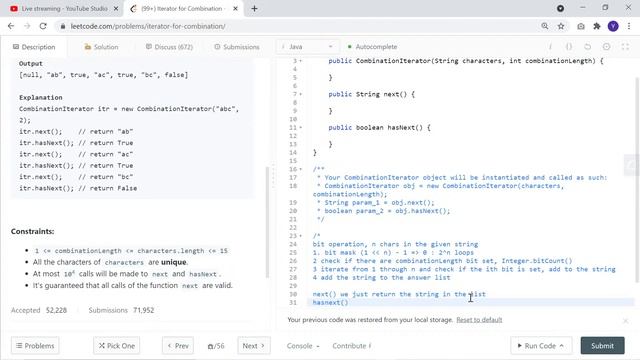The image size is (640, 360).
Task: Click the Contribute link
Action: tap(351, 346)
